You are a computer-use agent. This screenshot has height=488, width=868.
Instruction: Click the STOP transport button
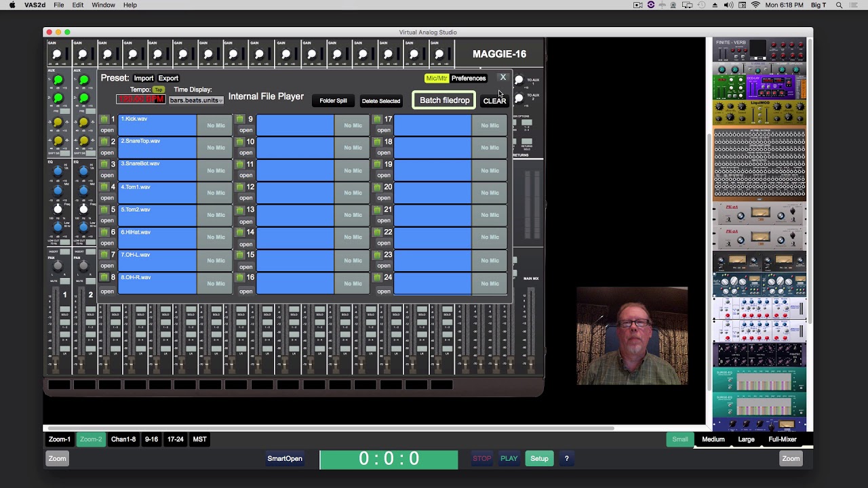pyautogui.click(x=482, y=459)
